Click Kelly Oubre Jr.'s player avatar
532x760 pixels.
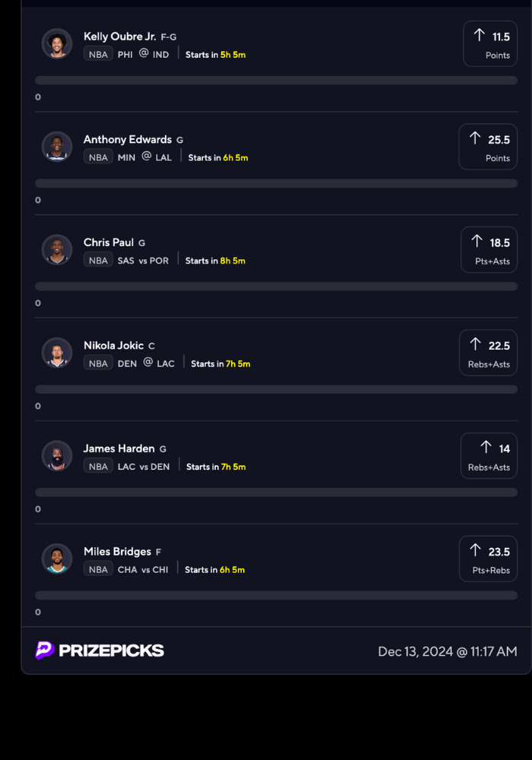57,44
